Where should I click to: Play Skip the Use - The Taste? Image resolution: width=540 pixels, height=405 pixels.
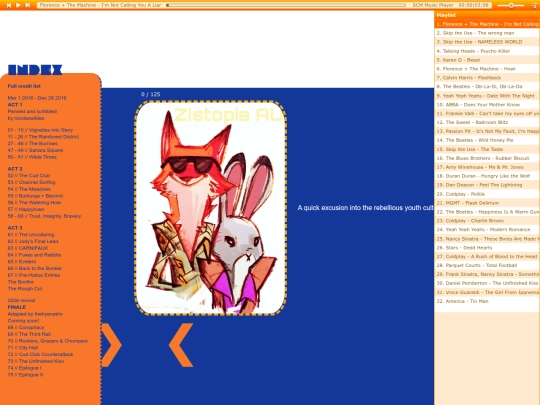click(x=487, y=149)
